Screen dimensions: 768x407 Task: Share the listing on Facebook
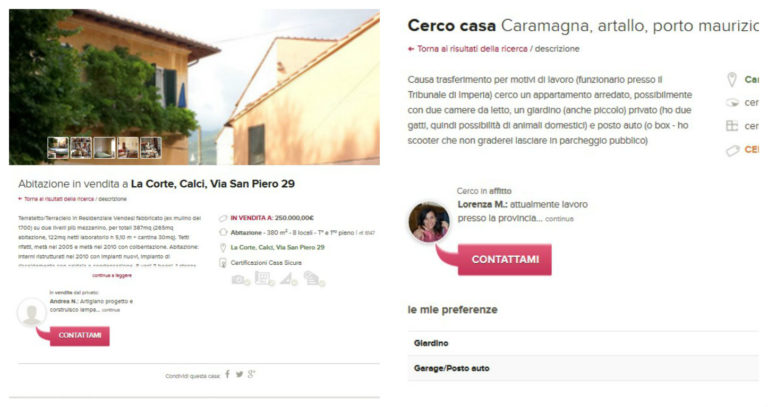227,375
